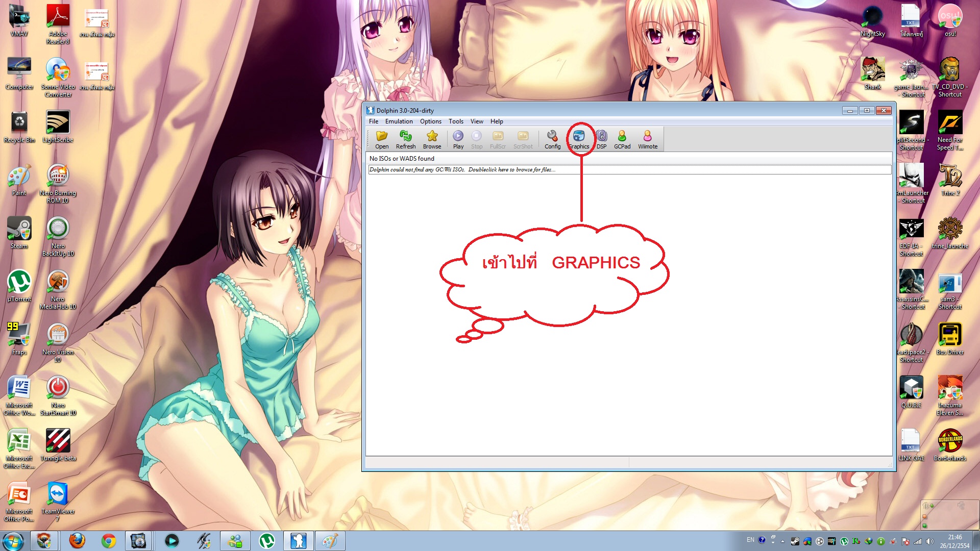Open the GCPad controller settings
The width and height of the screenshot is (980, 551).
tap(622, 139)
